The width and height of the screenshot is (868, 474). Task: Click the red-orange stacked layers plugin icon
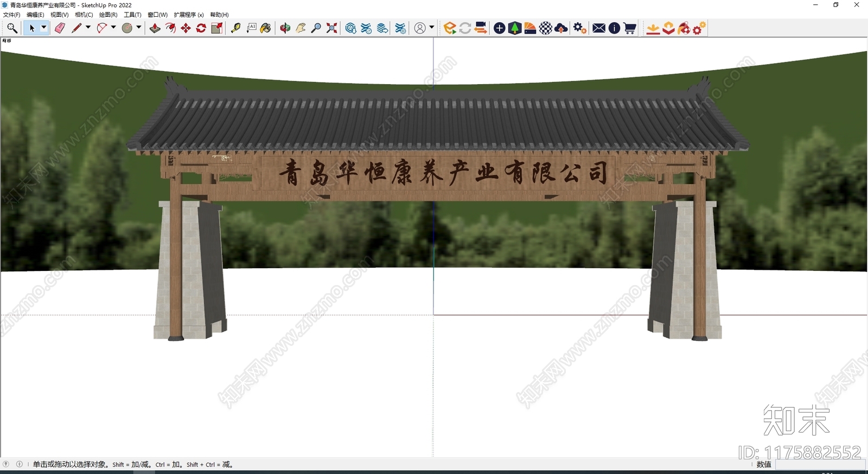(668, 28)
